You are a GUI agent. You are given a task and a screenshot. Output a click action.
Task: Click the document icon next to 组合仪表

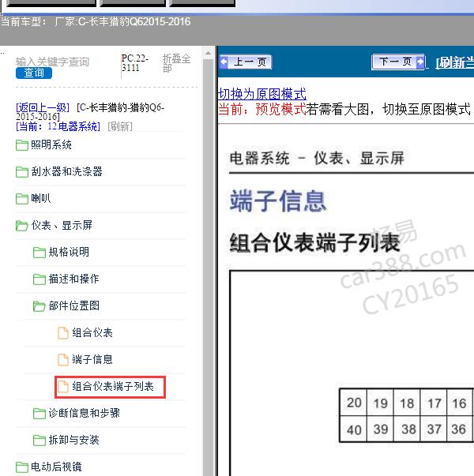click(x=63, y=333)
